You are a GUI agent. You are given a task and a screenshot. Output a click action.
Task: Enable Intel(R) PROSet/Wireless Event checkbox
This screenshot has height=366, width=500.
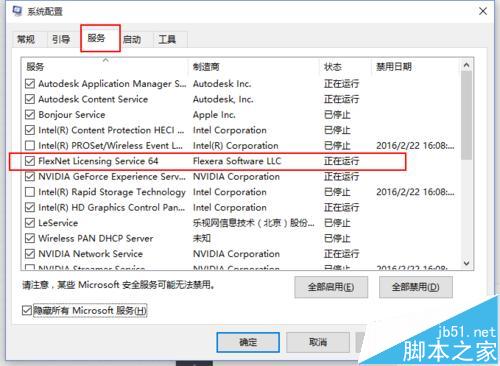[30, 145]
